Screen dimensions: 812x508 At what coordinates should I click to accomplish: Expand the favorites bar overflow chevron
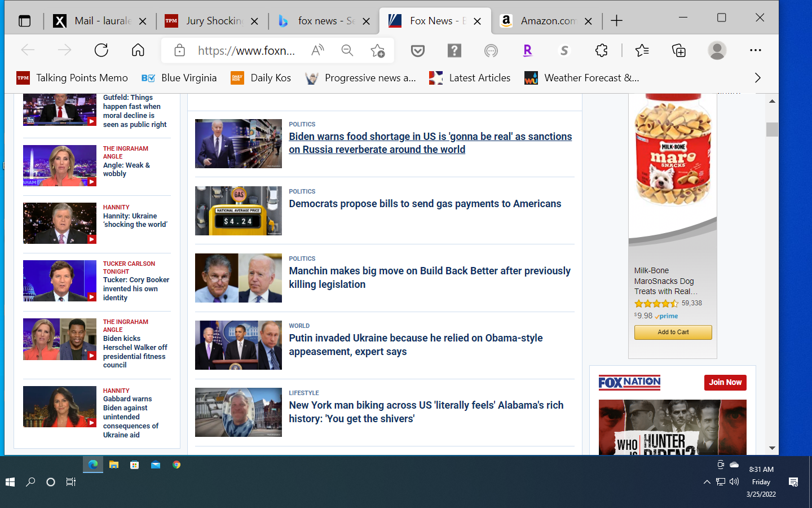coord(757,78)
